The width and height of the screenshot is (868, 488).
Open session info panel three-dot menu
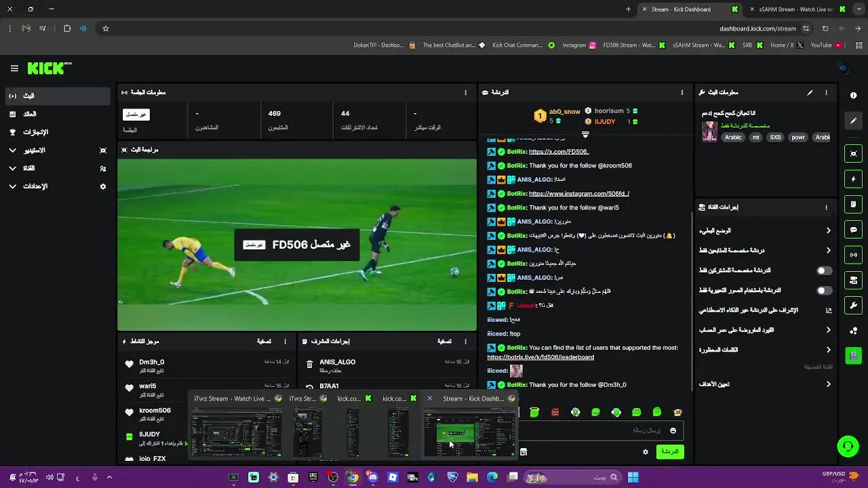coord(465,92)
